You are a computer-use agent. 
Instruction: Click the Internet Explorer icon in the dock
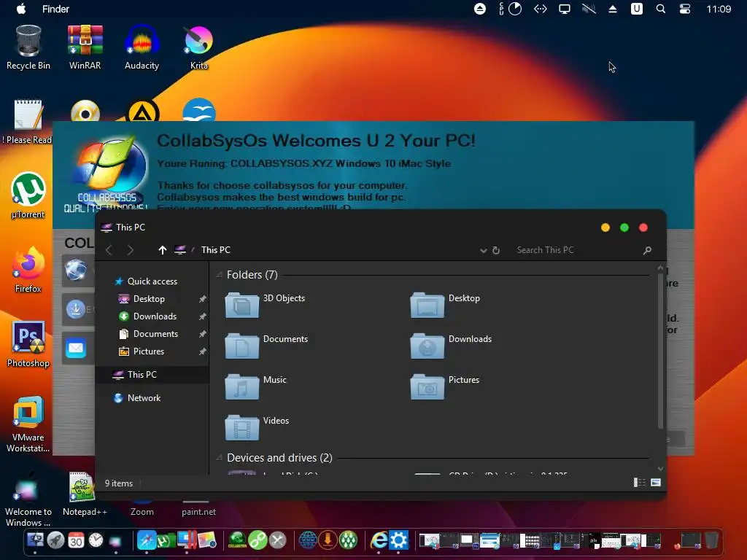click(379, 540)
